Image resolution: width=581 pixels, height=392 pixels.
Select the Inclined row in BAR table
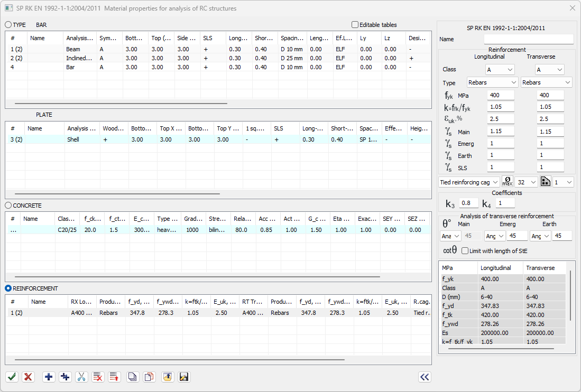79,58
